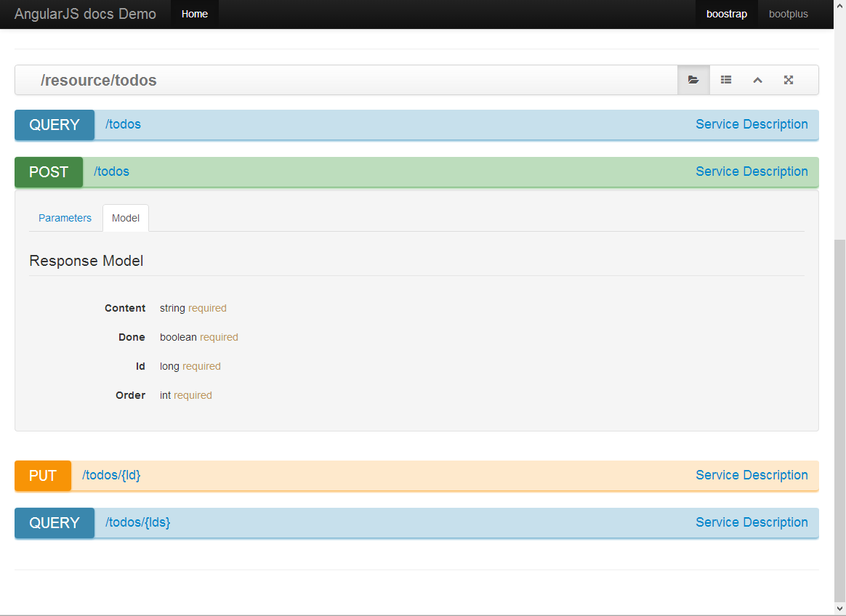Viewport: 846px width, 616px height.
Task: Click the fullscreen expand icon
Action: pos(789,80)
